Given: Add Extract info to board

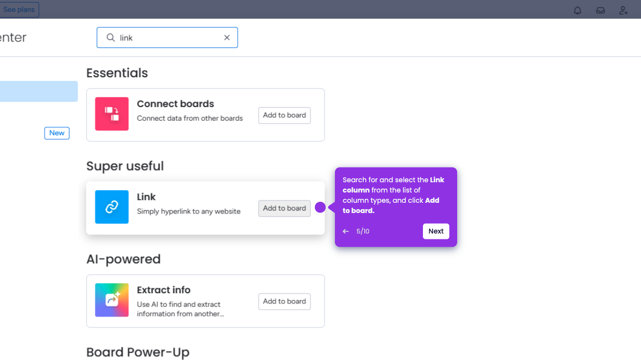Looking at the screenshot, I should (x=285, y=301).
